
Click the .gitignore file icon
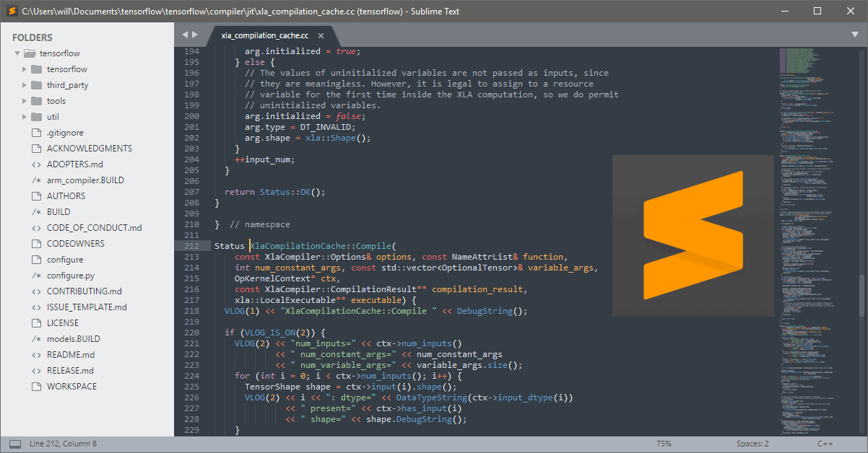point(36,133)
